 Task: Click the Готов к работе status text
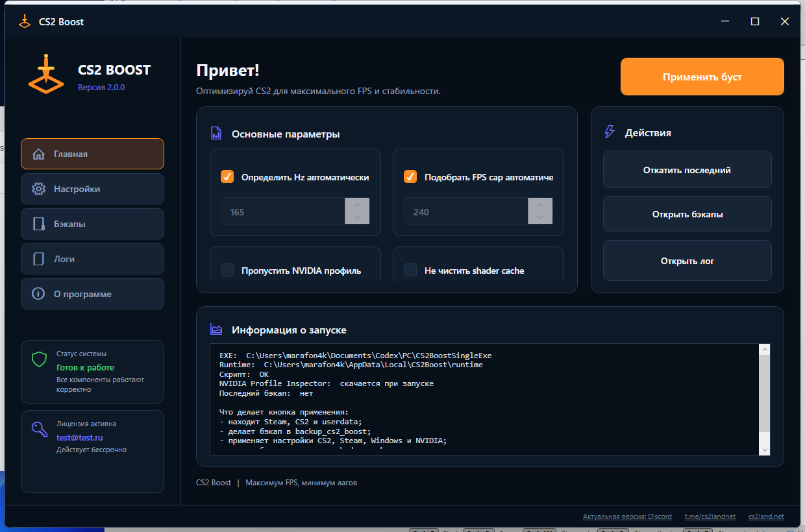click(x=85, y=367)
